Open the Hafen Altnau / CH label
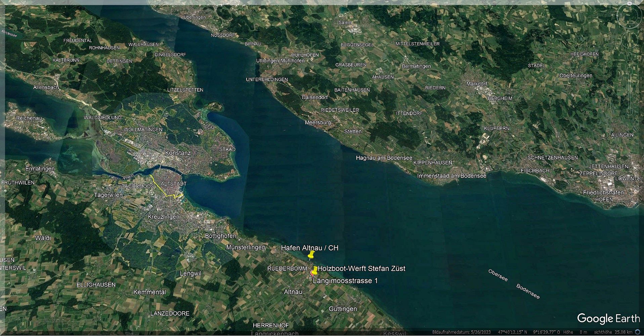Viewport: 644px width, 336px height. click(309, 248)
